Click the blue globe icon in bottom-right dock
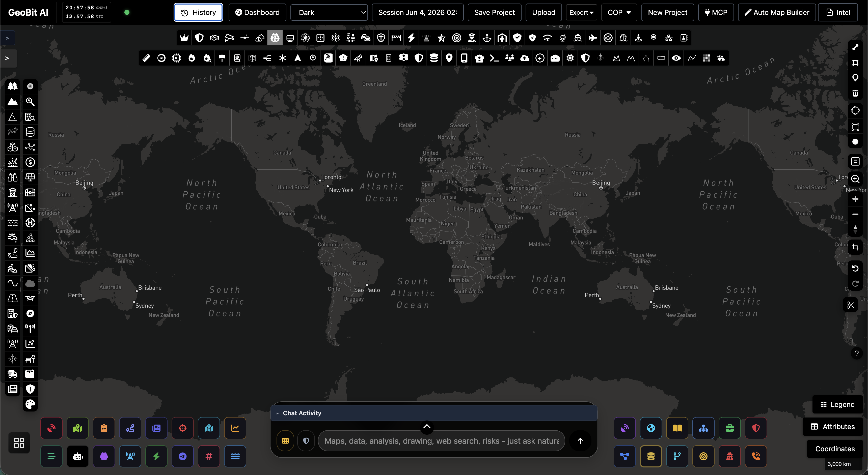 pos(651,428)
